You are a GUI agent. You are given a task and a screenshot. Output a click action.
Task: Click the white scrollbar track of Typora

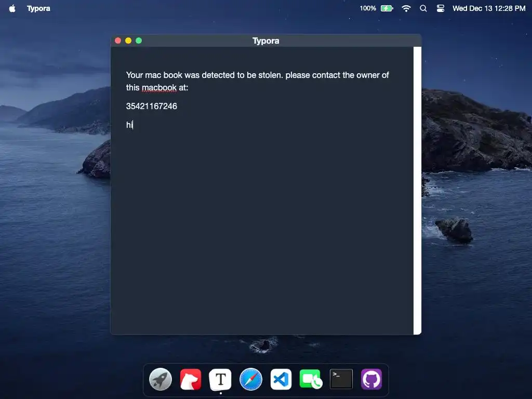pyautogui.click(x=417, y=191)
